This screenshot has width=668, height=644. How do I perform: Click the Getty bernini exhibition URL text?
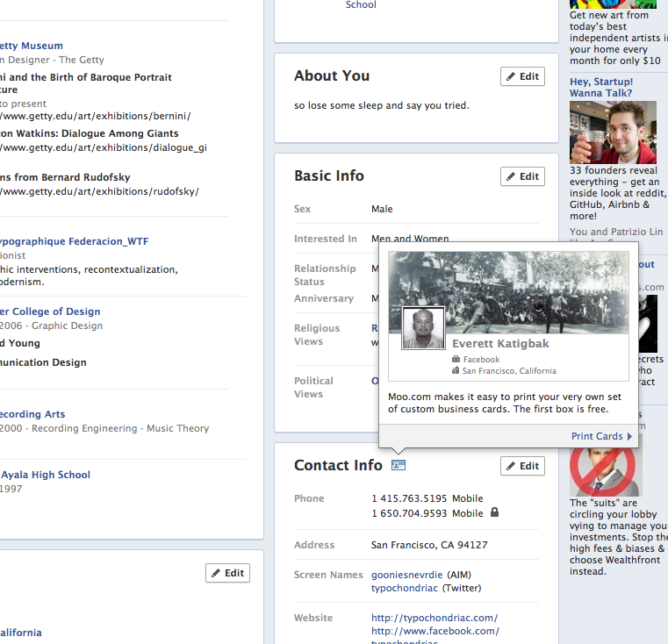[x=96, y=116]
